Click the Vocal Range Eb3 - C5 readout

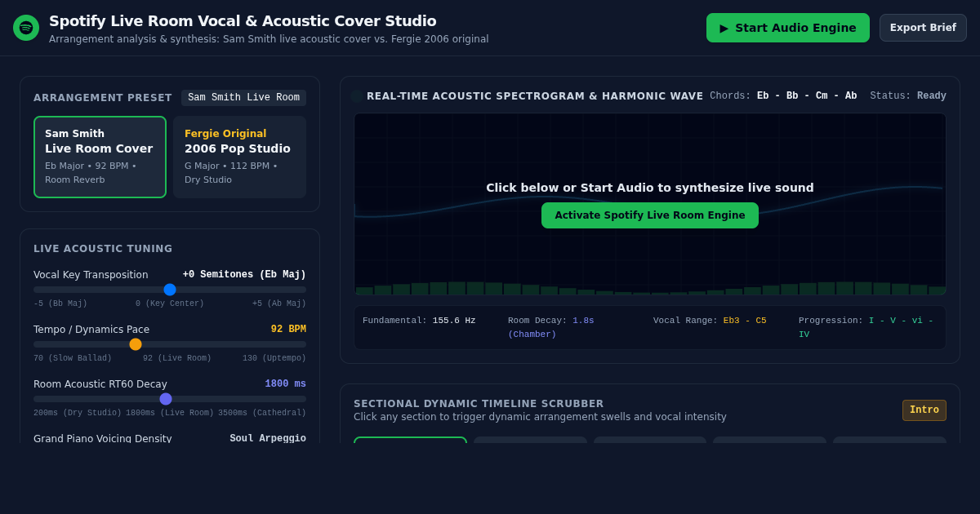[x=710, y=321]
